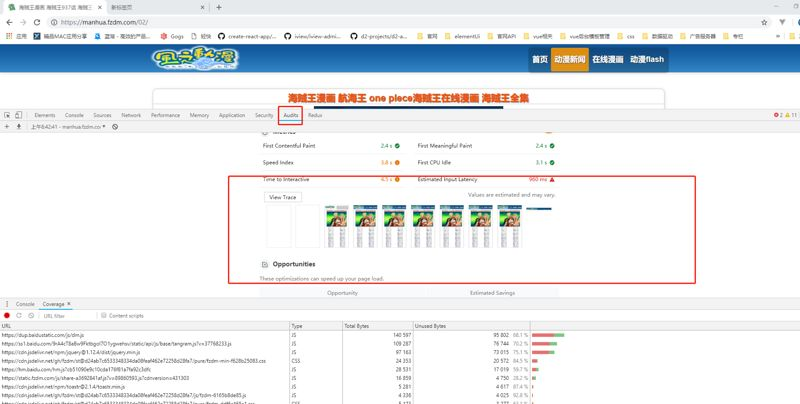Activate the DevTools inspect element tool
This screenshot has height=404, width=800.
point(7,115)
